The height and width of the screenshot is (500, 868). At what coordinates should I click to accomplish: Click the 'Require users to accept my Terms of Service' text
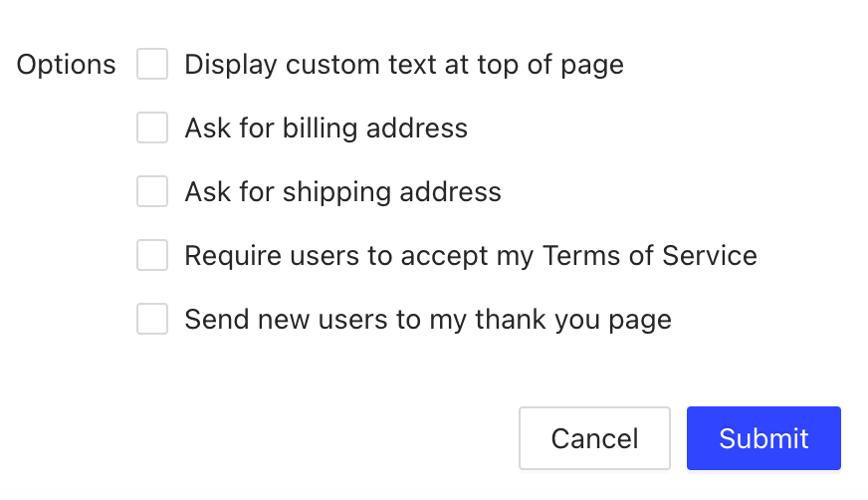471,256
